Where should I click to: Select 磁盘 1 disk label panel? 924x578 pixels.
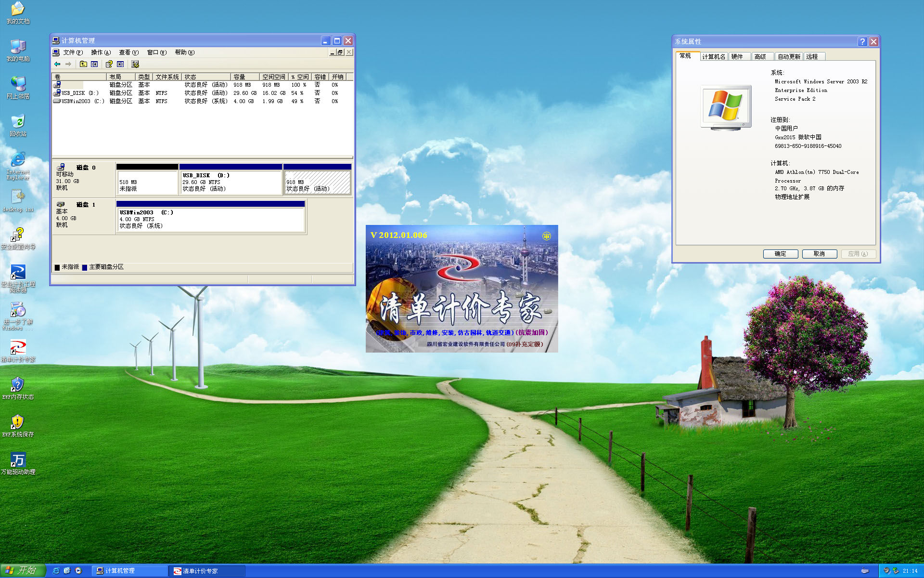pyautogui.click(x=83, y=216)
